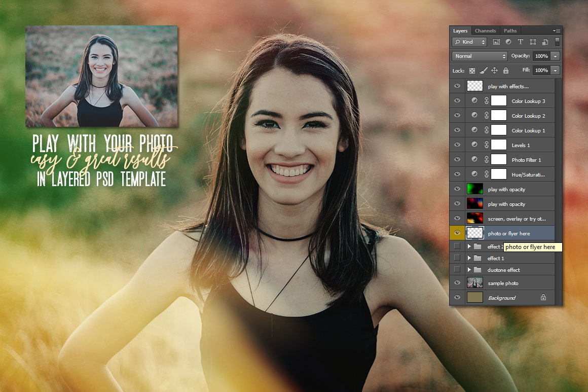This screenshot has height=392, width=588.
Task: Filter layers by shape layer icon
Action: pos(533,42)
